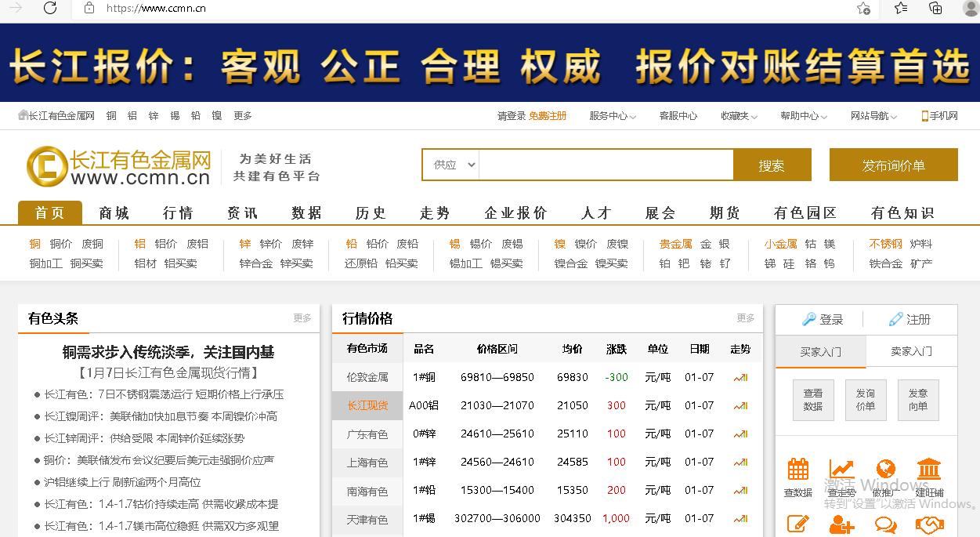
Task: Click the add-user icon in the bottom icon row
Action: (841, 525)
